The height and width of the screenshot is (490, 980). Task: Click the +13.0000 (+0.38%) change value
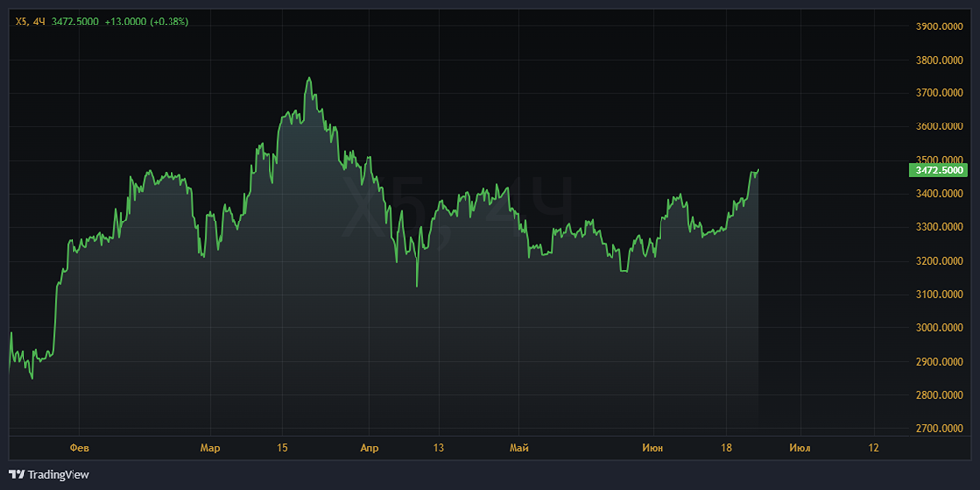(x=147, y=21)
